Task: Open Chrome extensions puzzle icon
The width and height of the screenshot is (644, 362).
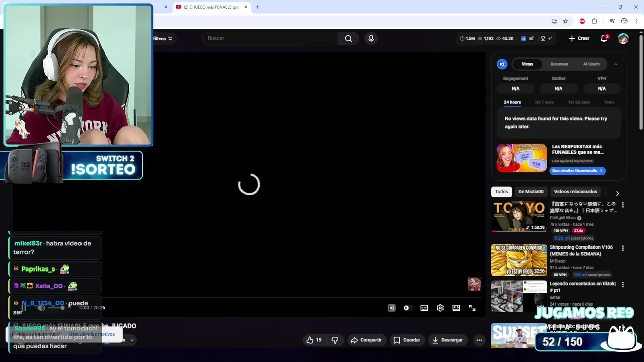Action: click(x=594, y=21)
